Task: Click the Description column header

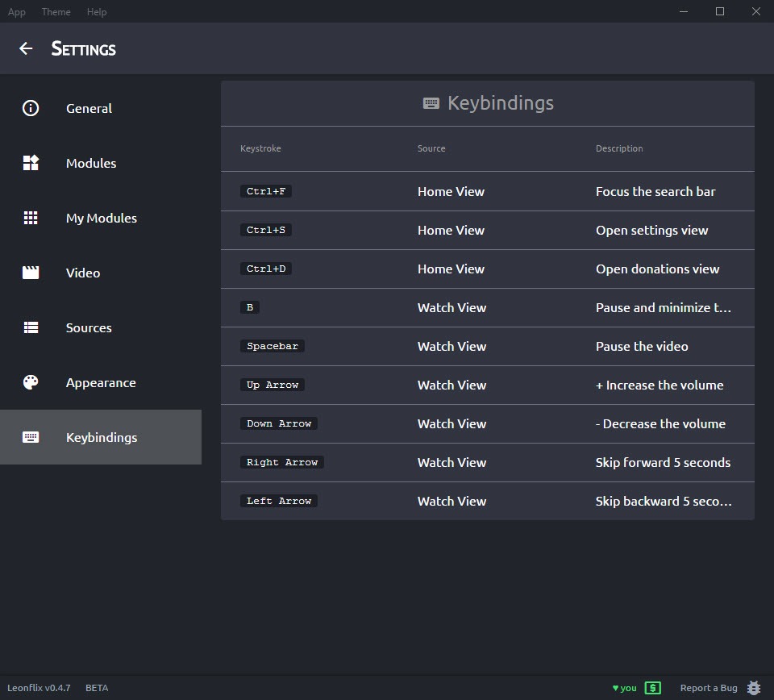Action: click(619, 148)
